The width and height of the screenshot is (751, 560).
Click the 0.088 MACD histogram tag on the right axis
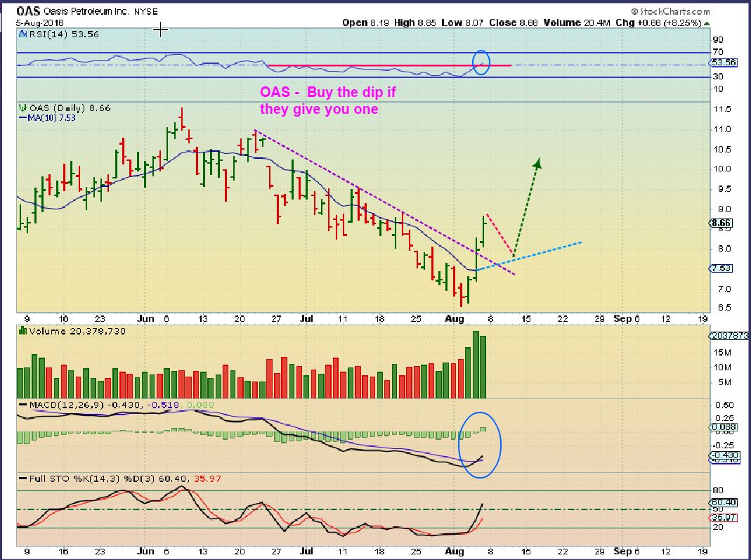click(724, 426)
